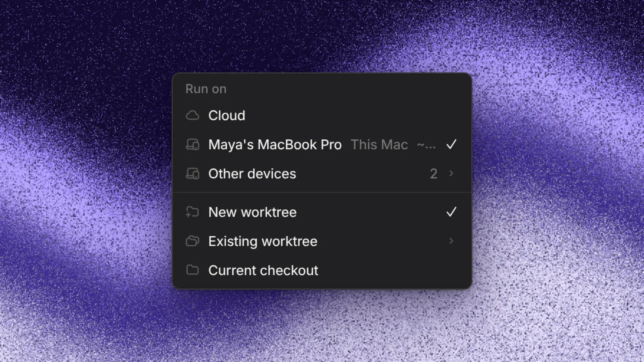Open Other devices entry
This screenshot has height=362, width=644.
(322, 173)
